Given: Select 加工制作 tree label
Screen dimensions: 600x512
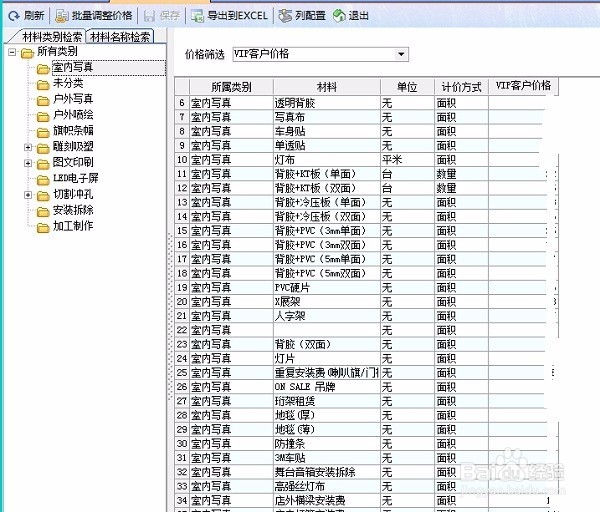Looking at the screenshot, I should click(73, 226).
